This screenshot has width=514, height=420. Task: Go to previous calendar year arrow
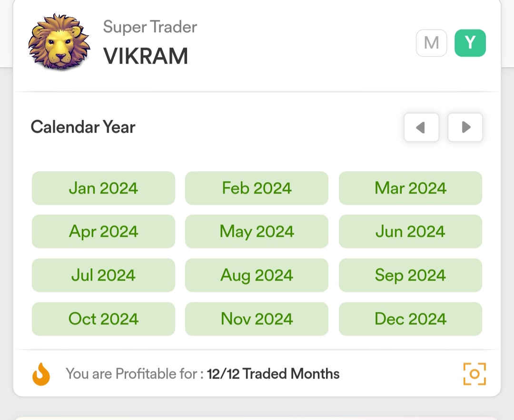point(422,127)
